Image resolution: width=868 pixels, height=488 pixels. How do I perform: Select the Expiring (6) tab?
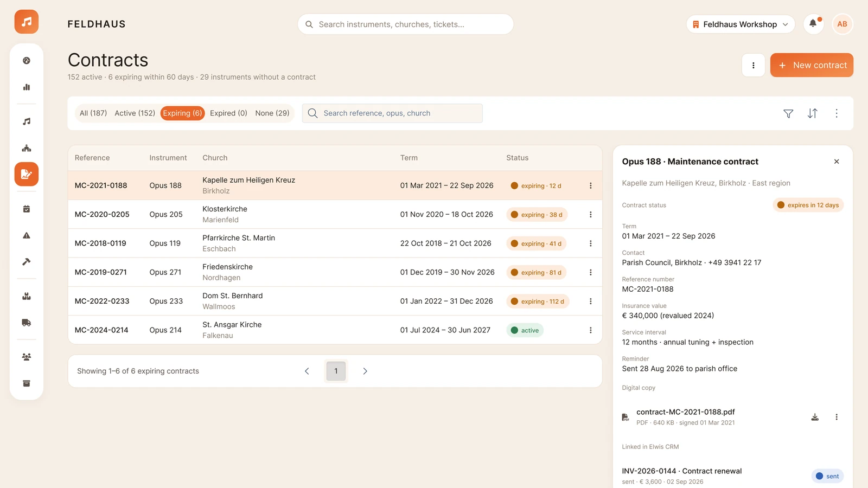[182, 113]
